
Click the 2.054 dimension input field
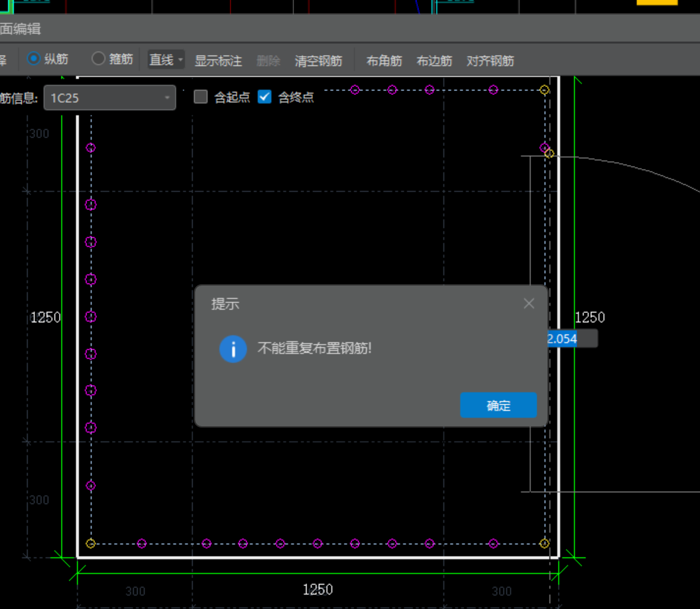[x=572, y=339]
